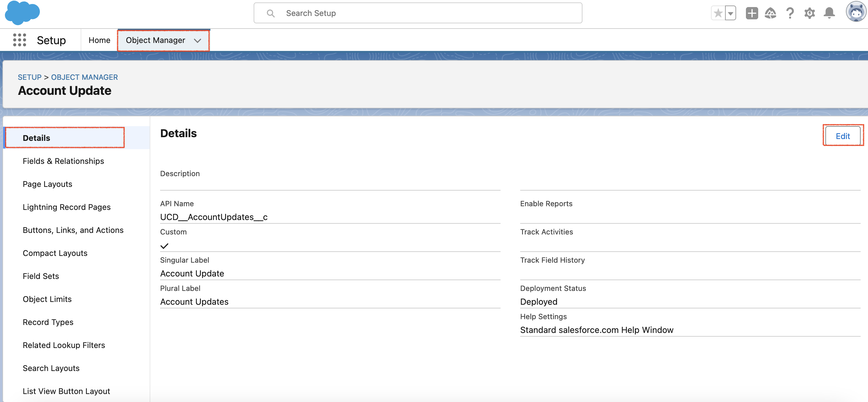This screenshot has width=868, height=402.
Task: Select Fields & Relationships in sidebar
Action: pyautogui.click(x=63, y=161)
